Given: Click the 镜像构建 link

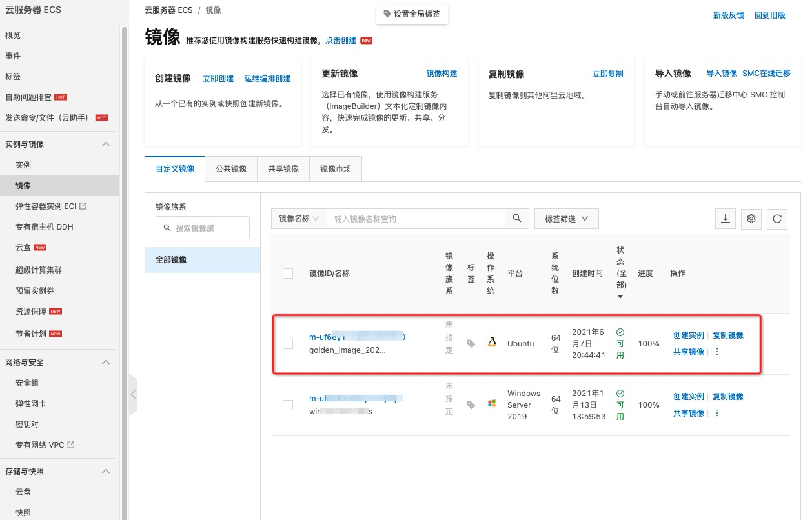Looking at the screenshot, I should tap(442, 74).
